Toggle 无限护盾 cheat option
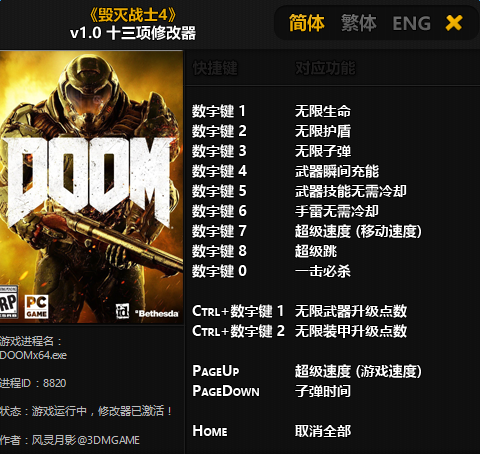This screenshot has height=454, width=480. (323, 131)
